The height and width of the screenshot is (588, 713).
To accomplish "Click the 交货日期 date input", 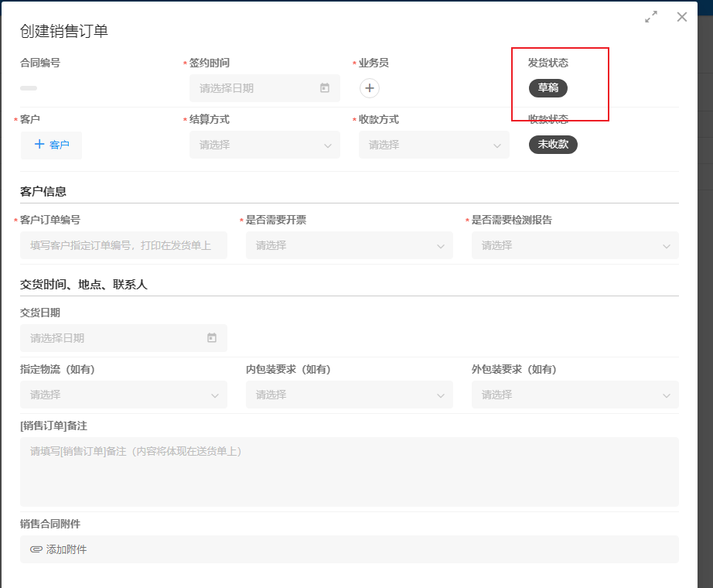I will pyautogui.click(x=116, y=338).
